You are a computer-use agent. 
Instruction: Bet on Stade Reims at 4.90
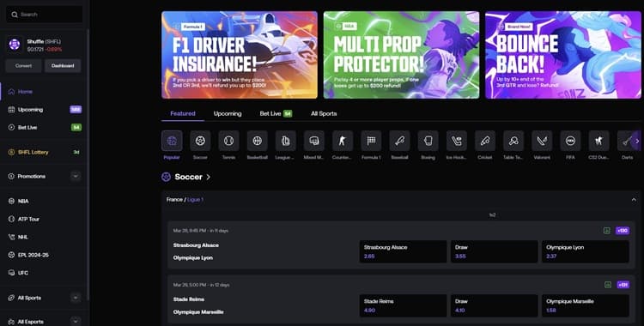click(403, 305)
